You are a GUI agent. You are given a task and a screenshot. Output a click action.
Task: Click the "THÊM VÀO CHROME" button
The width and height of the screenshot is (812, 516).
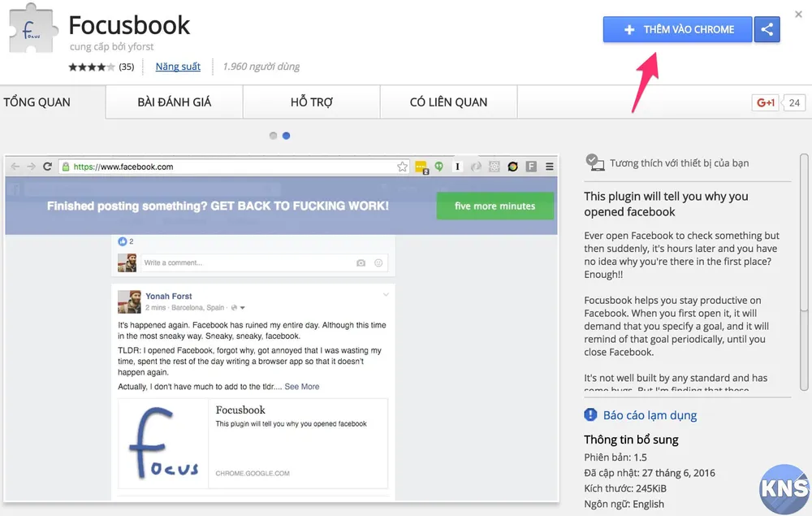point(677,29)
